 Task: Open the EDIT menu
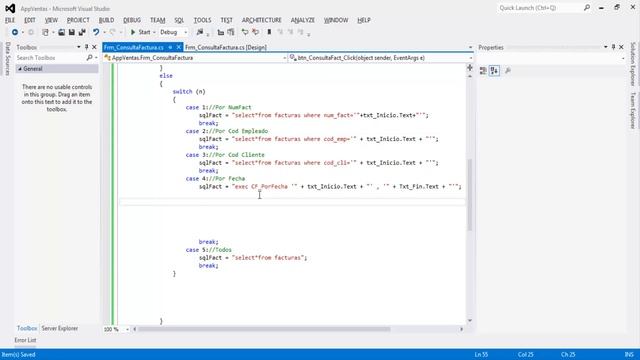point(30,20)
